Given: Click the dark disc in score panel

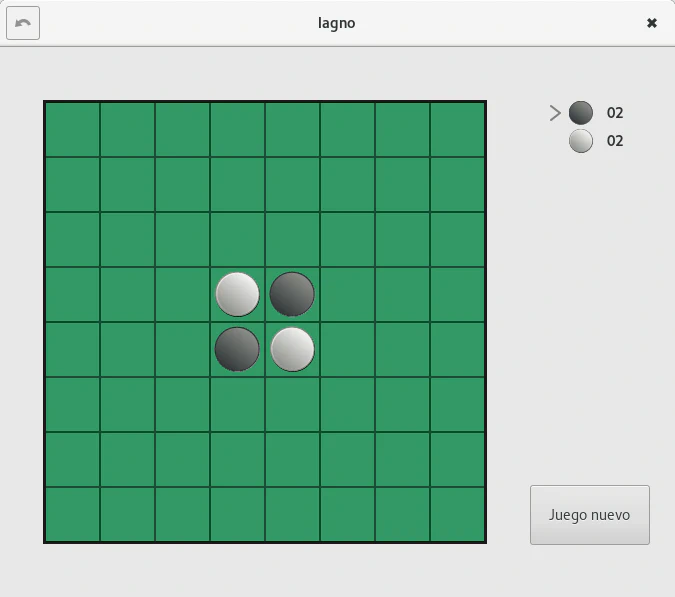Looking at the screenshot, I should (x=581, y=113).
